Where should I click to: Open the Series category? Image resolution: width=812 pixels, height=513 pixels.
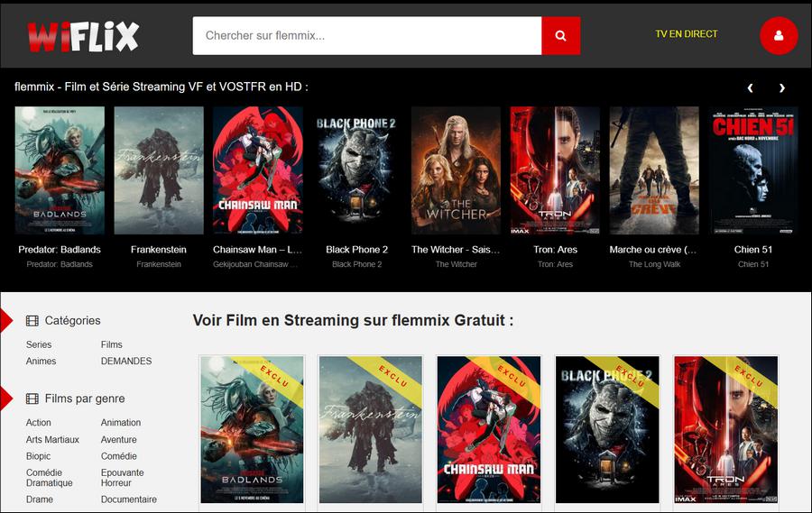39,344
